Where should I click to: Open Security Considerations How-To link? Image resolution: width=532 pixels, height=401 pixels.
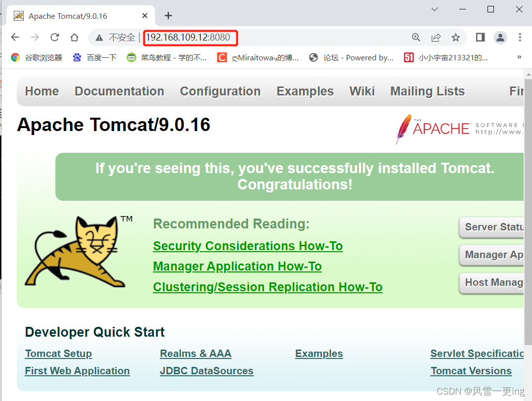(x=248, y=246)
